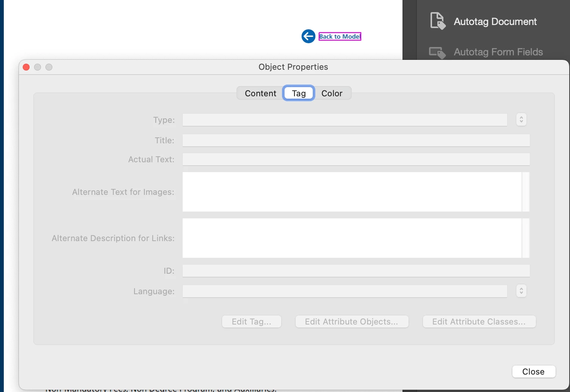The height and width of the screenshot is (392, 570).
Task: Click into the Title text field
Action: point(356,140)
